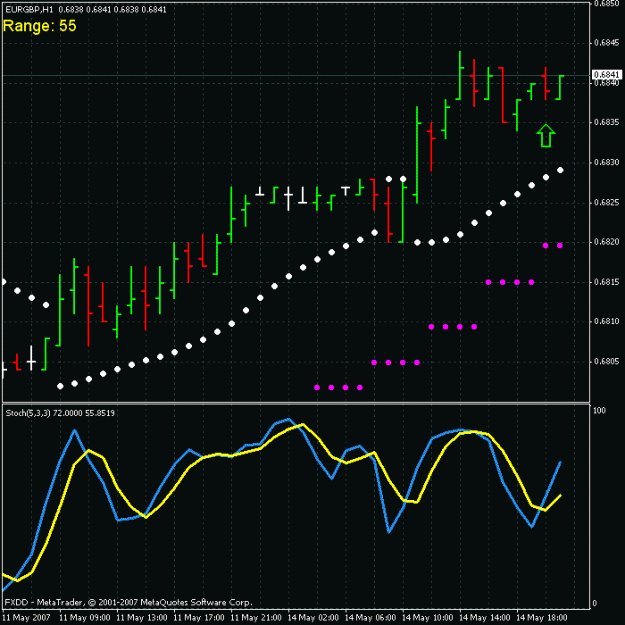Click the 0 level on stochastic scale
This screenshot has width=625, height=625.
click(x=595, y=603)
